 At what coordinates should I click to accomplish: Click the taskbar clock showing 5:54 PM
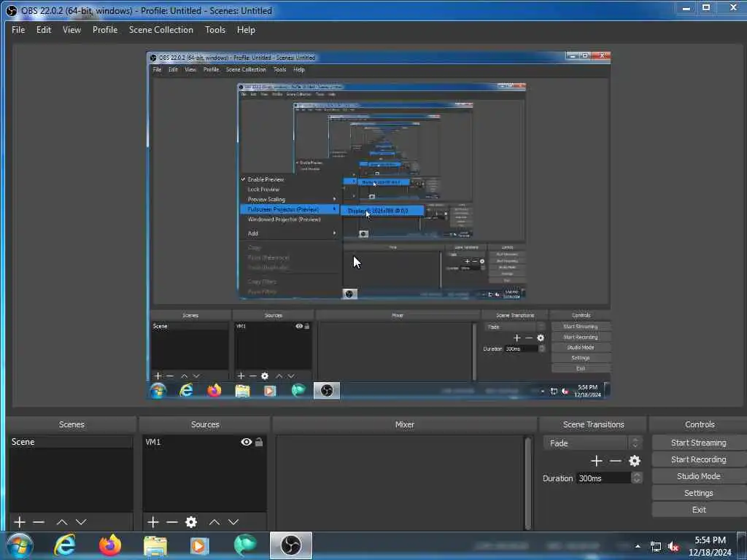(710, 546)
